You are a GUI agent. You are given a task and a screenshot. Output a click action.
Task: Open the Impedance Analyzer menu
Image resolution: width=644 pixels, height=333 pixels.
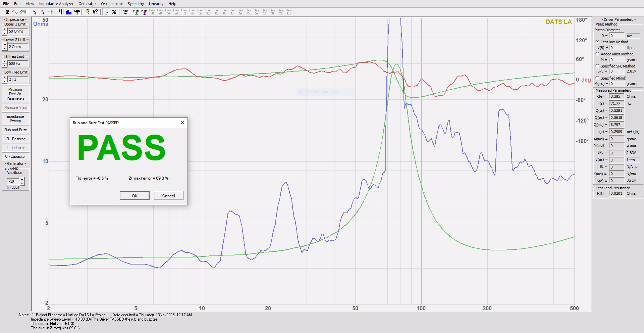pyautogui.click(x=56, y=4)
